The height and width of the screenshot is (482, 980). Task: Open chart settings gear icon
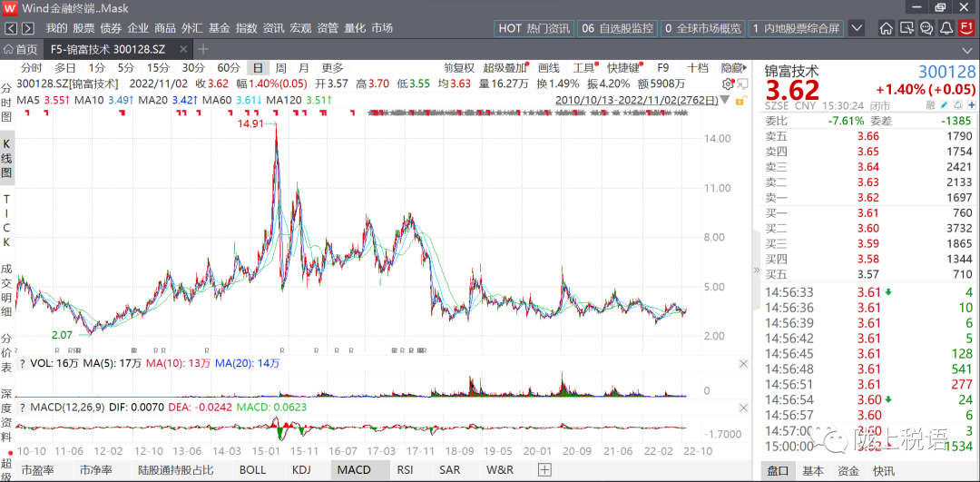pyautogui.click(x=728, y=84)
